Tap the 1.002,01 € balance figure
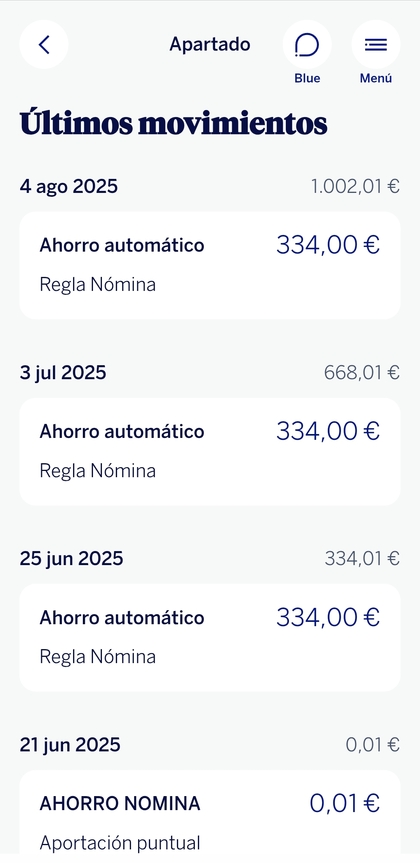This screenshot has width=420, height=863. [355, 187]
